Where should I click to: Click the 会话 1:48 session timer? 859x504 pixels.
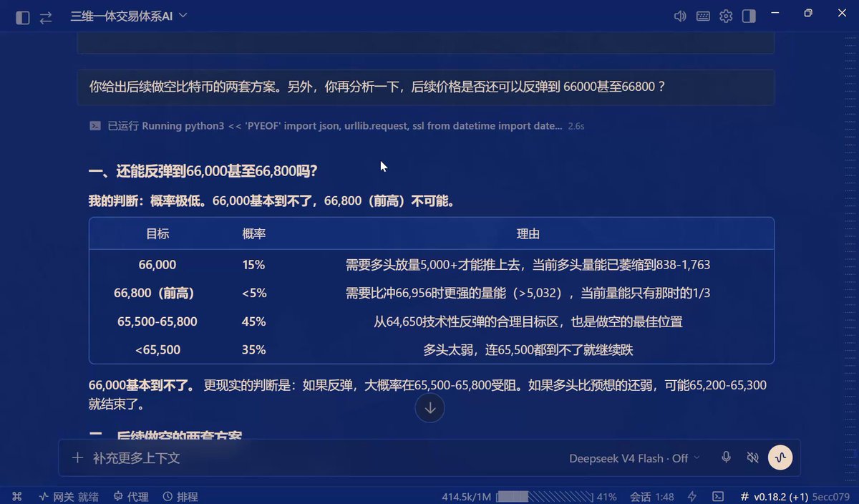click(651, 497)
